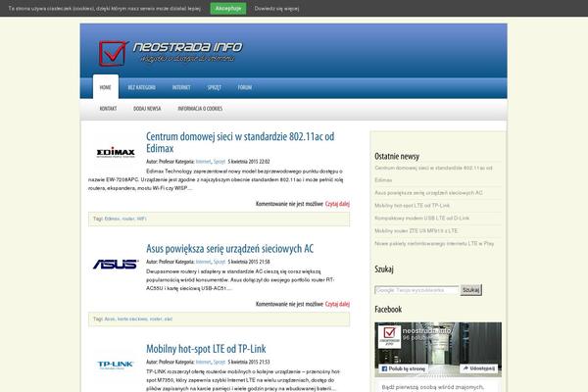Open the 'Dowiedz się więcej' cookie link

[276, 8]
